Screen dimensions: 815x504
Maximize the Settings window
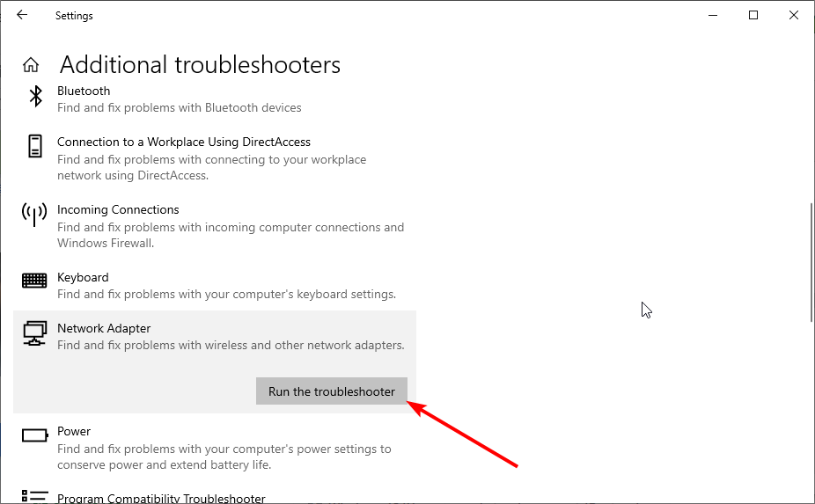click(753, 15)
